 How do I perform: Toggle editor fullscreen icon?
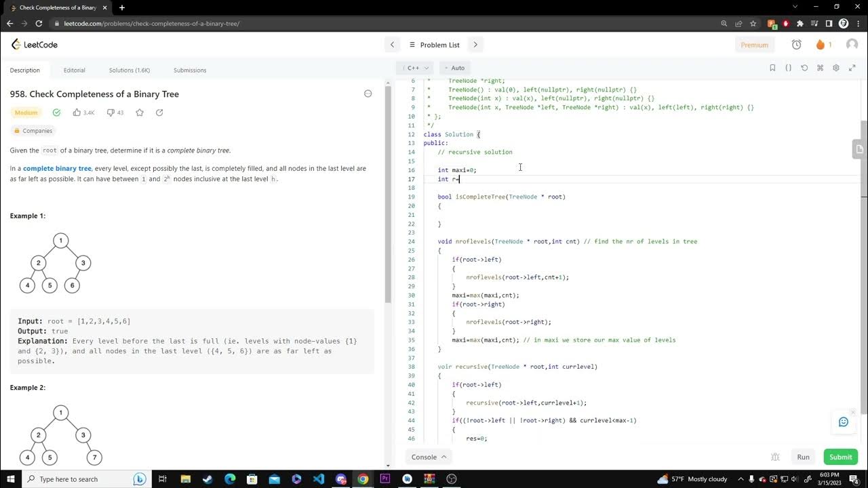click(x=852, y=68)
